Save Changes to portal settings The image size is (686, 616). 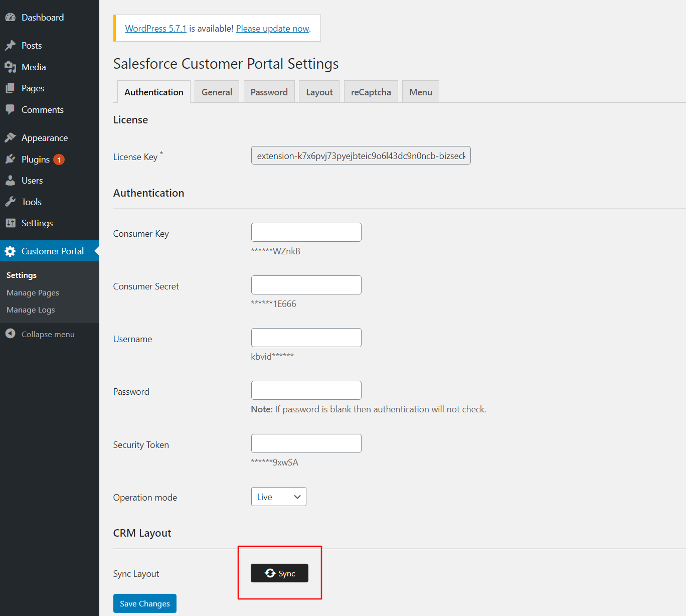144,603
